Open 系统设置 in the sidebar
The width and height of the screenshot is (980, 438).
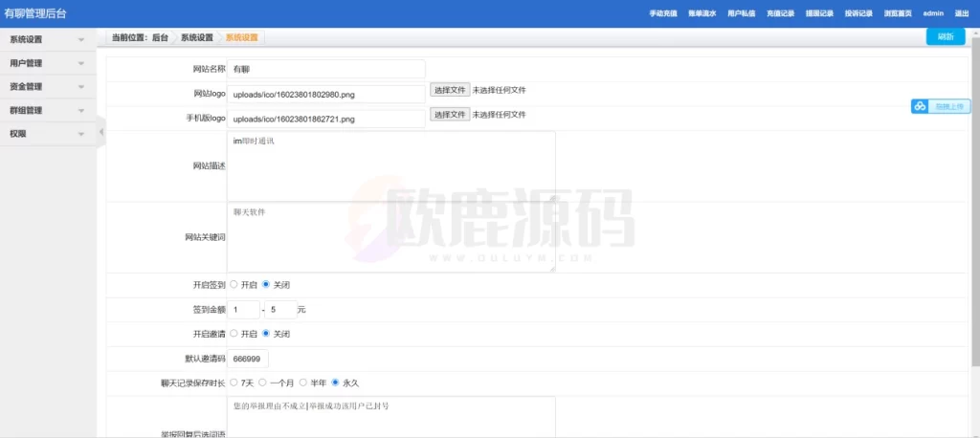tap(26, 39)
